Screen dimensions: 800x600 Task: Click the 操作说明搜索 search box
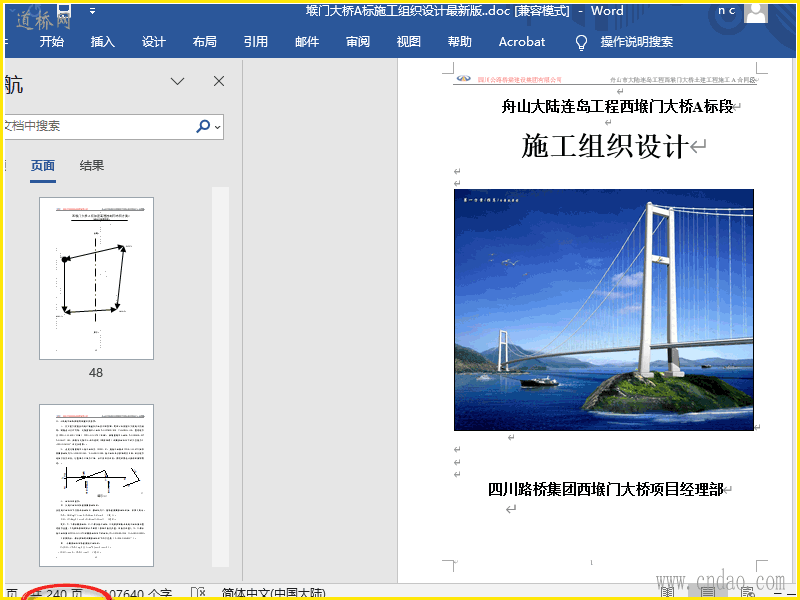point(636,42)
